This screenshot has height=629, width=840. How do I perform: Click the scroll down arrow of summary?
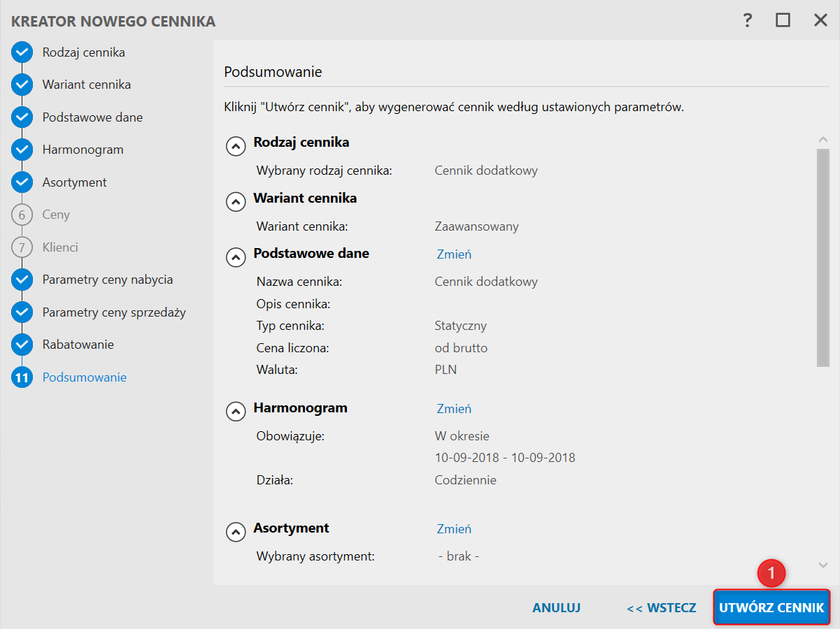823,565
